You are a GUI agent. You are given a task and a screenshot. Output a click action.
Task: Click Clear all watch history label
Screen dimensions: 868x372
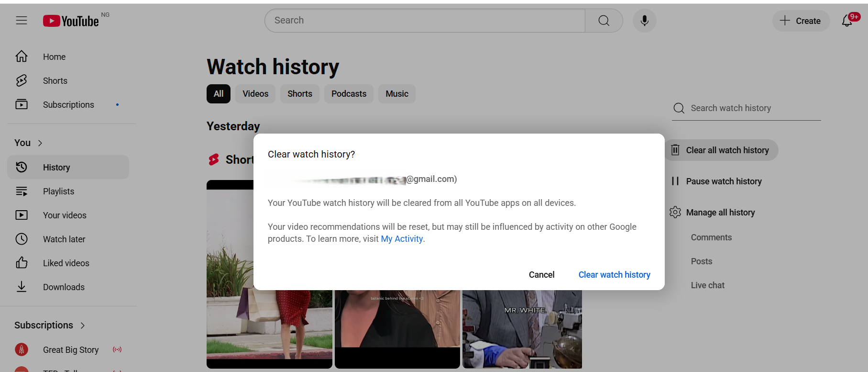pyautogui.click(x=727, y=150)
